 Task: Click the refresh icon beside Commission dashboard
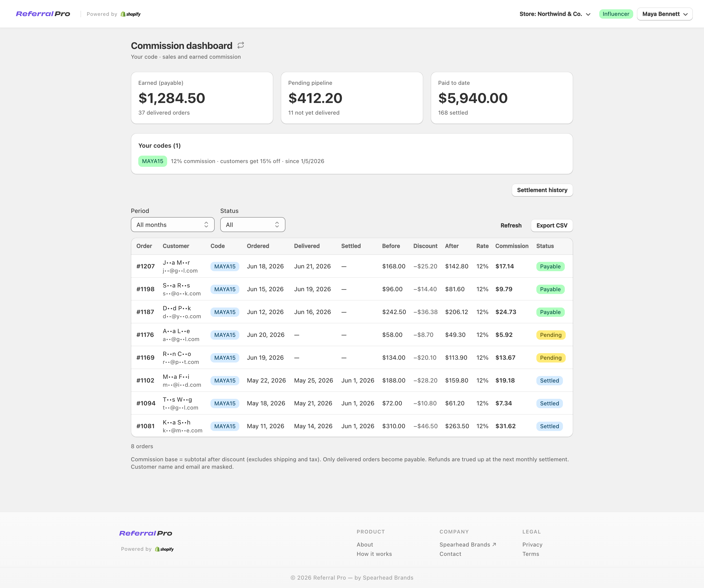(241, 45)
